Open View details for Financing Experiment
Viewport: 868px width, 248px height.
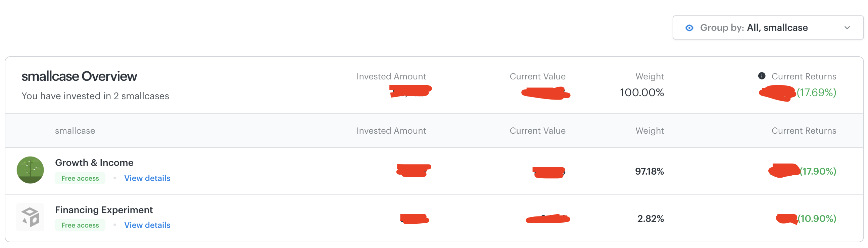[x=147, y=225]
